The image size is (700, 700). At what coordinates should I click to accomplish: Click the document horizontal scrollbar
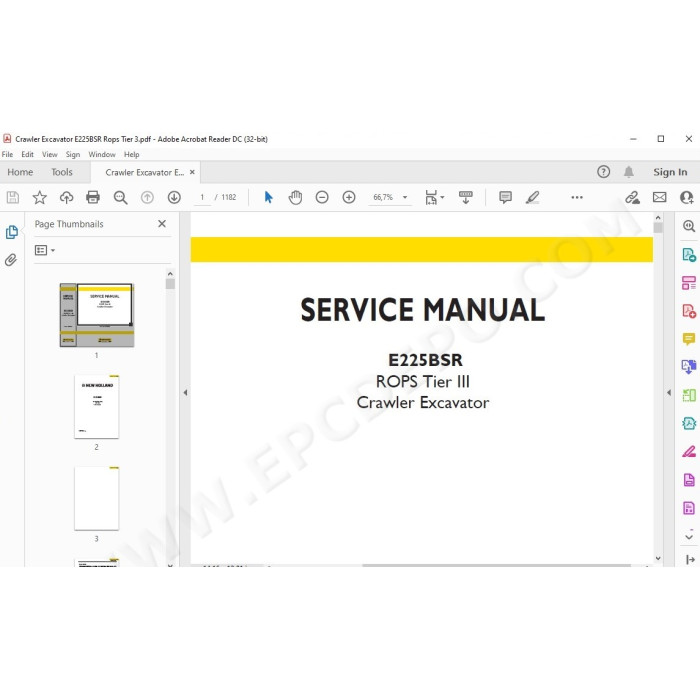[496, 565]
